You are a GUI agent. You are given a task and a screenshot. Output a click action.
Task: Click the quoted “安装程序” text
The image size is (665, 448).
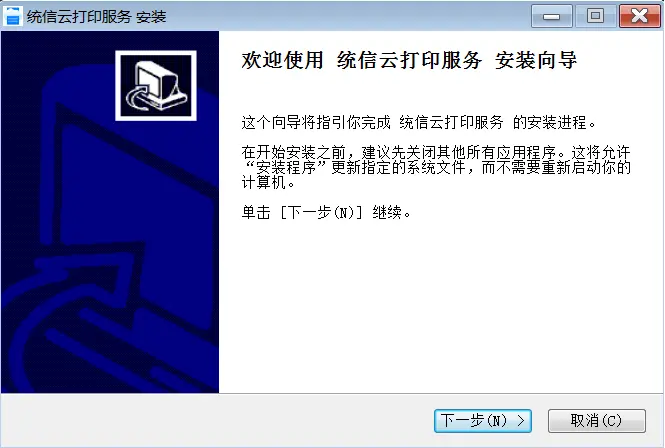pyautogui.click(x=285, y=168)
